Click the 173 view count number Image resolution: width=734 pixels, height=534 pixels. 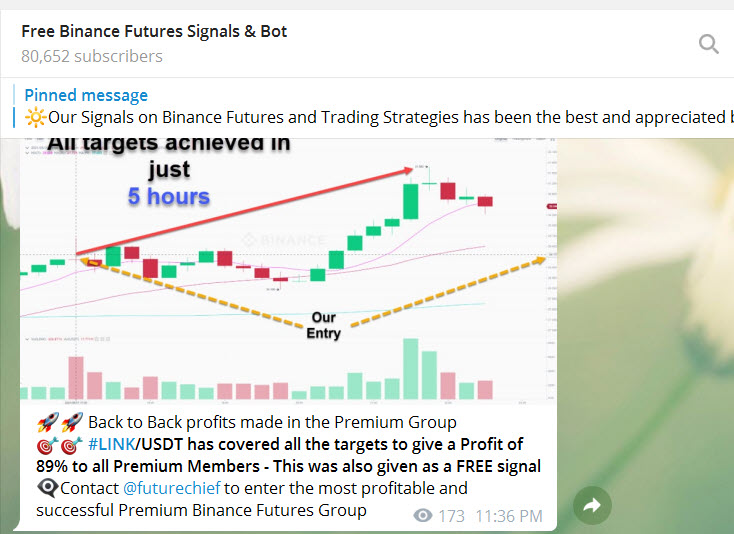[452, 516]
